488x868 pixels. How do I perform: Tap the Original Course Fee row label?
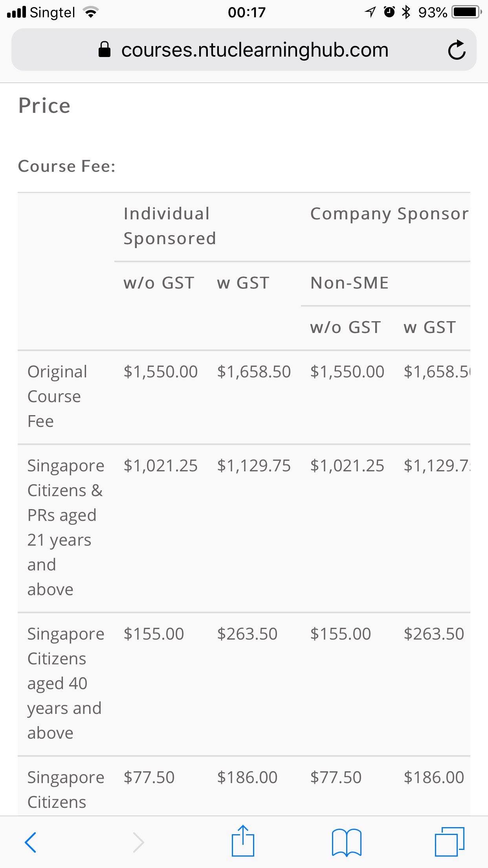tap(57, 396)
